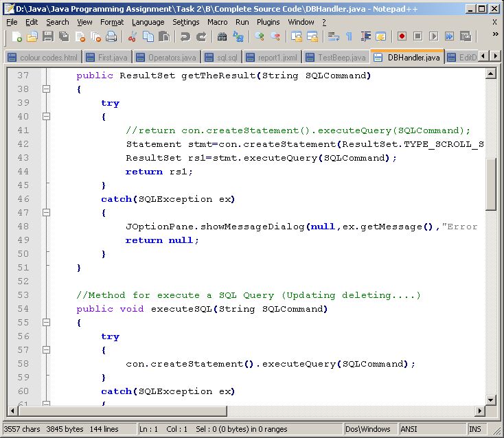The width and height of the screenshot is (504, 438).
Task: Close all documents via toolbar icon
Action: point(95,36)
